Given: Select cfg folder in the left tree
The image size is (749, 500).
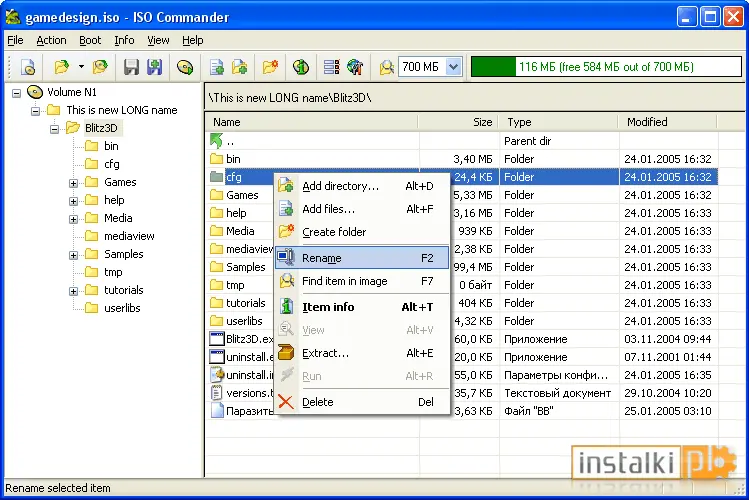Looking at the screenshot, I should click(x=112, y=164).
